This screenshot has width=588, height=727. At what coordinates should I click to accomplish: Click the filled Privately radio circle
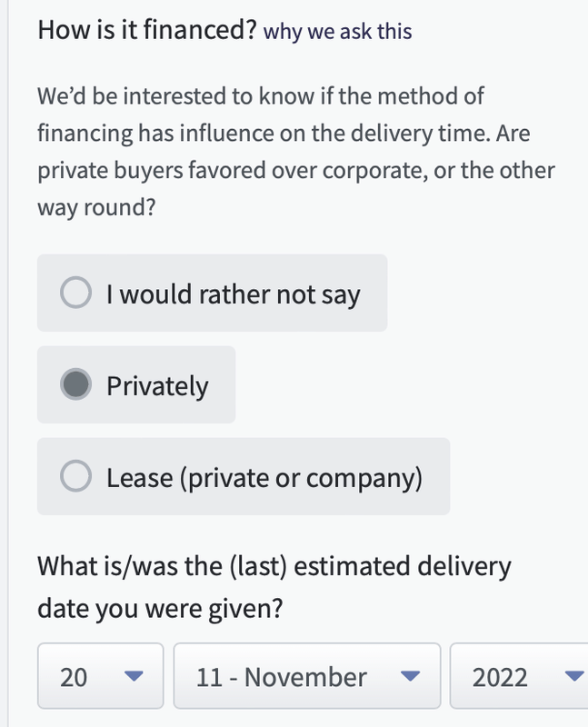(75, 385)
